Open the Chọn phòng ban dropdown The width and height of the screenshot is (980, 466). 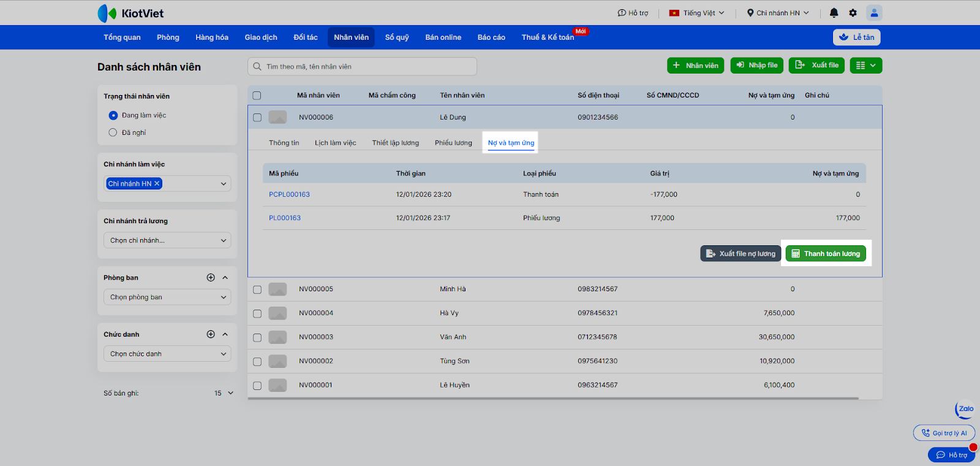[x=167, y=297]
